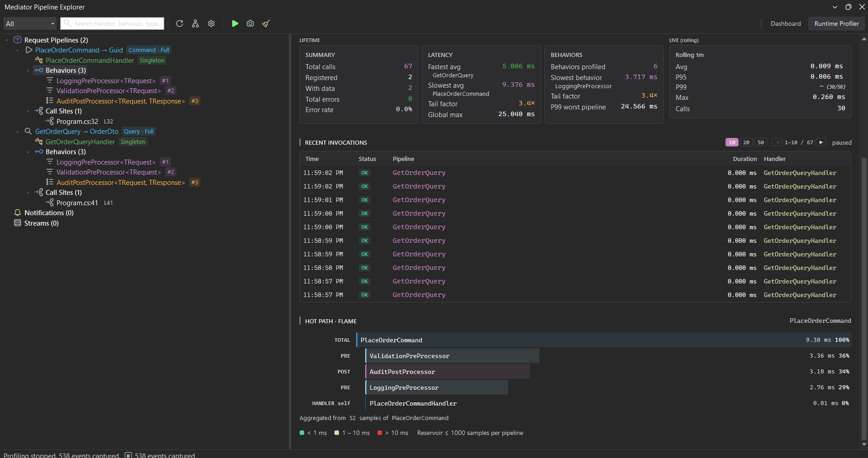Select ValidationPreProcessor<TRequest> under GetOrderQuery
This screenshot has height=458, width=868.
[109, 172]
